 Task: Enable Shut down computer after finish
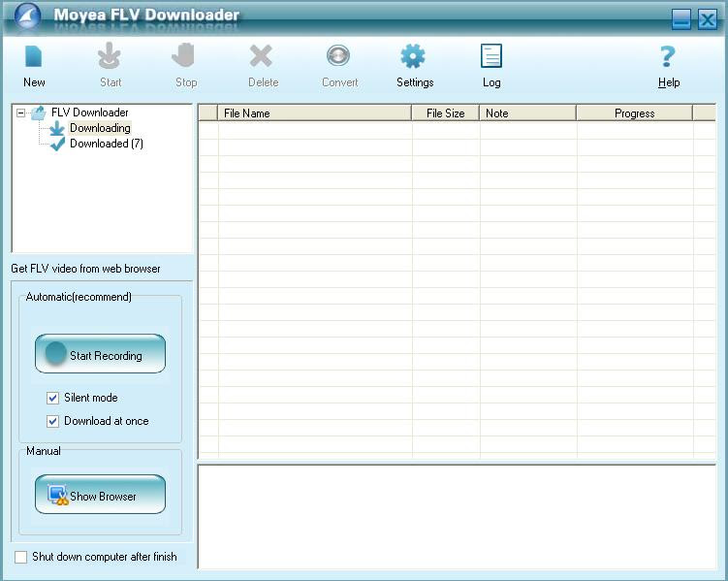click(21, 557)
